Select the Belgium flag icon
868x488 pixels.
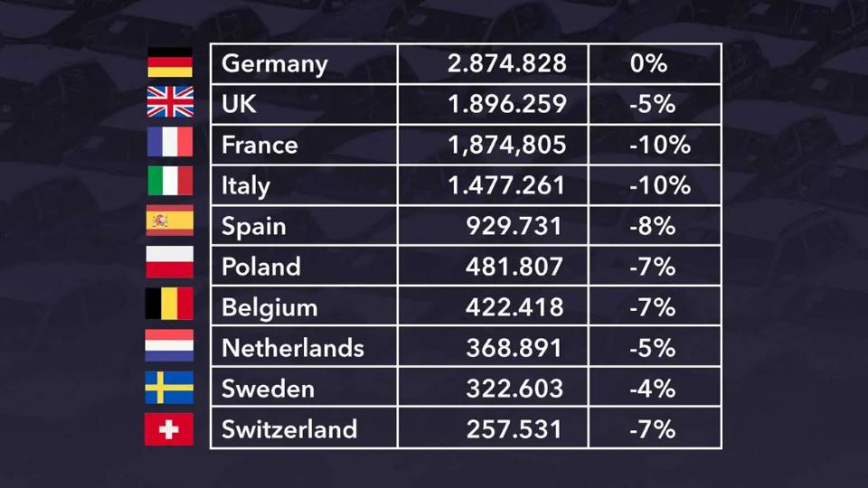coord(170,304)
